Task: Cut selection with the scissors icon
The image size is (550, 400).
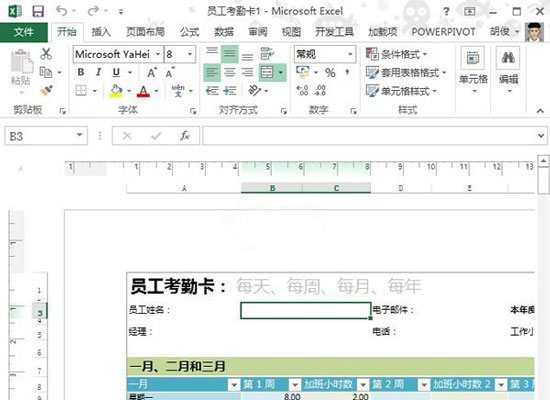Action: click(46, 54)
